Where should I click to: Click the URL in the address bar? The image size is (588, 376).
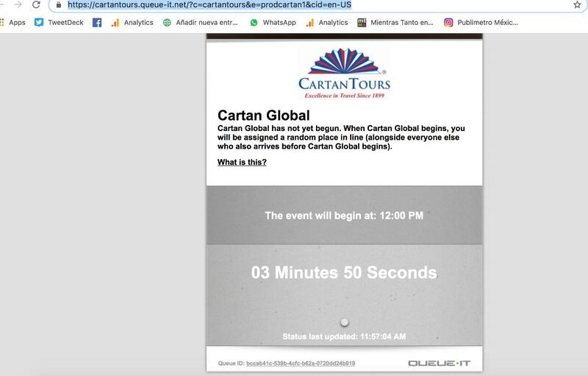coord(209,5)
